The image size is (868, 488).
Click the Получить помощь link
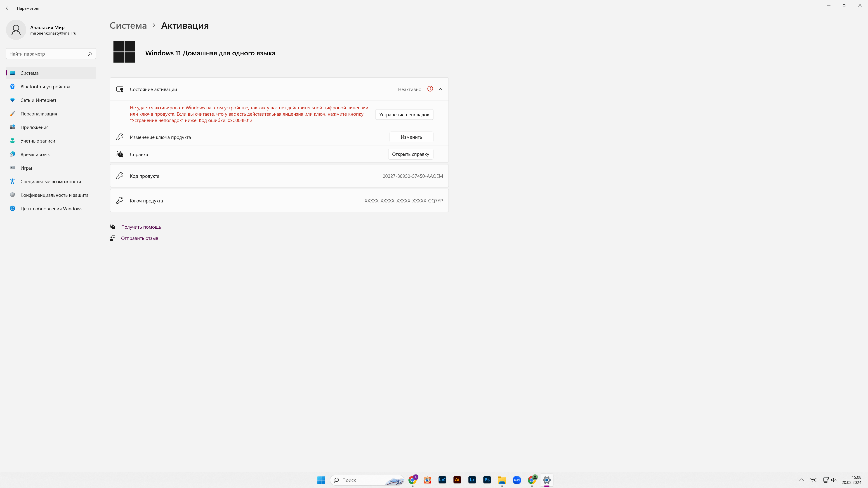141,227
